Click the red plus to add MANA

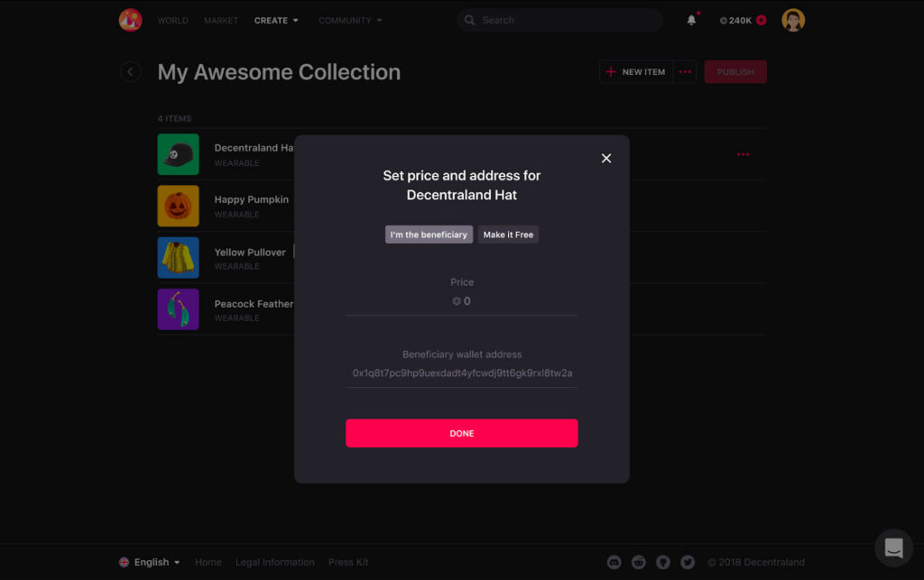[x=762, y=20]
